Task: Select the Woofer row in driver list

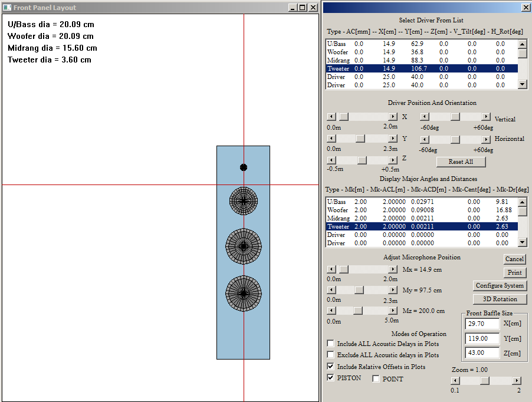Action: (422, 52)
